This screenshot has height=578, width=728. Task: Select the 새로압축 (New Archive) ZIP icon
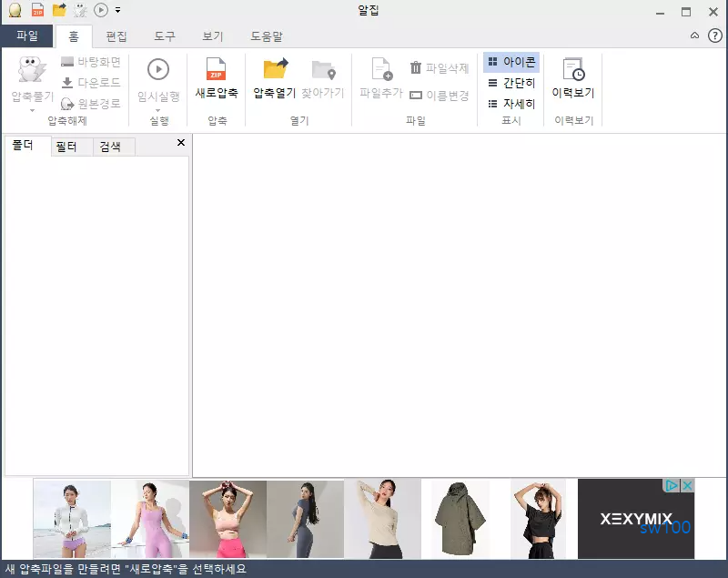(x=217, y=71)
